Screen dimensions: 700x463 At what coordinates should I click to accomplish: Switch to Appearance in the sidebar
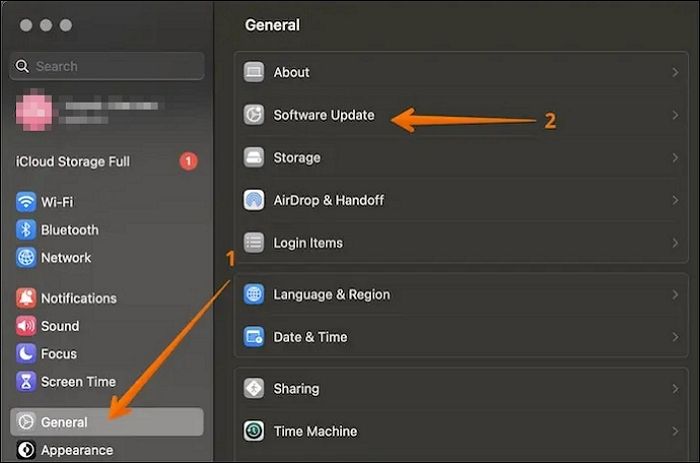[x=76, y=450]
